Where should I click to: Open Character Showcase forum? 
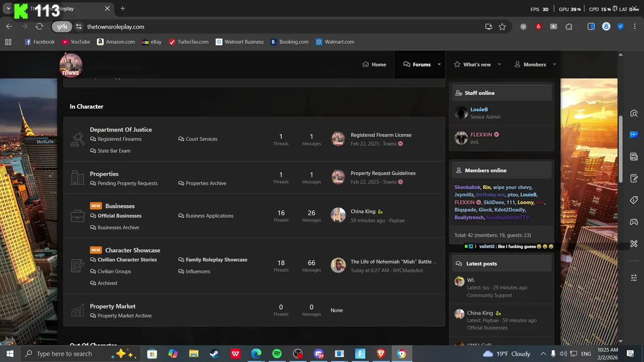click(x=132, y=250)
